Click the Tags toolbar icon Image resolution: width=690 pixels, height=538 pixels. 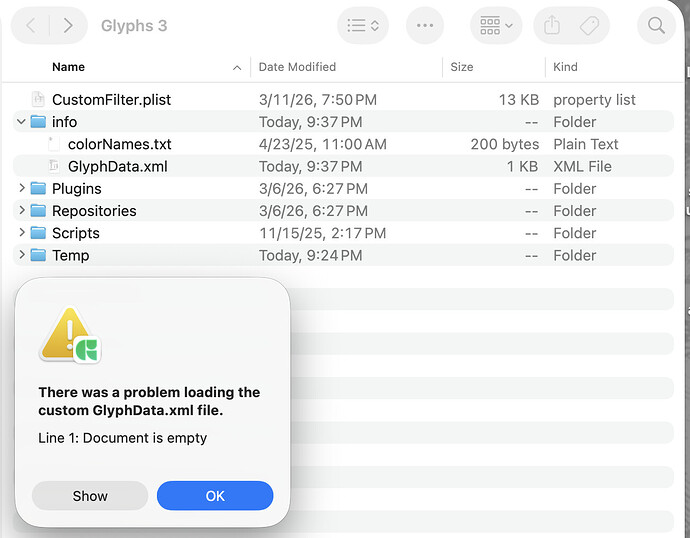coord(589,26)
